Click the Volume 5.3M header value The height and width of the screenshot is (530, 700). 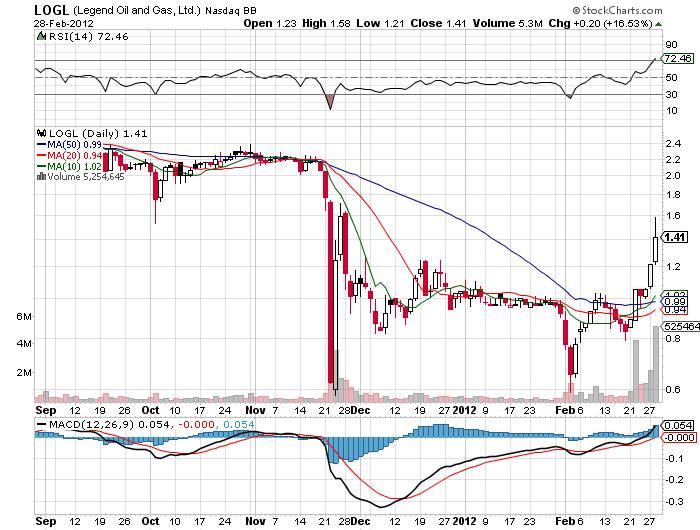(508, 24)
